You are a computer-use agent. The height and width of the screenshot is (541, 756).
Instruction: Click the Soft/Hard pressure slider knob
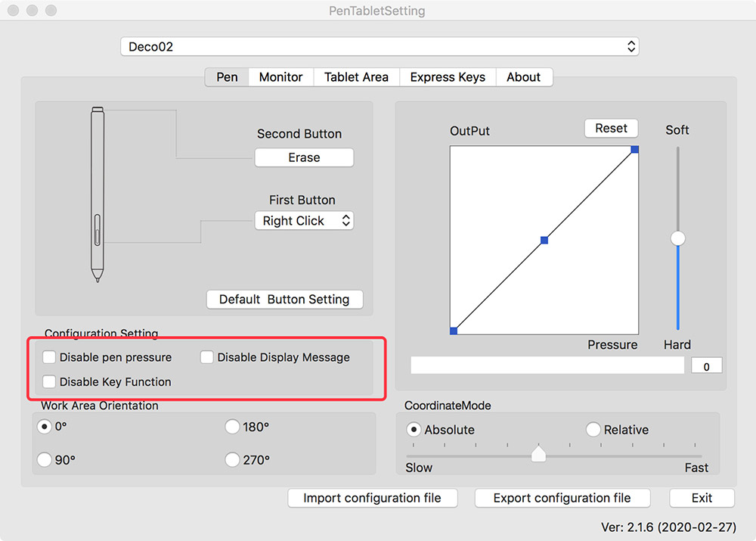[678, 238]
